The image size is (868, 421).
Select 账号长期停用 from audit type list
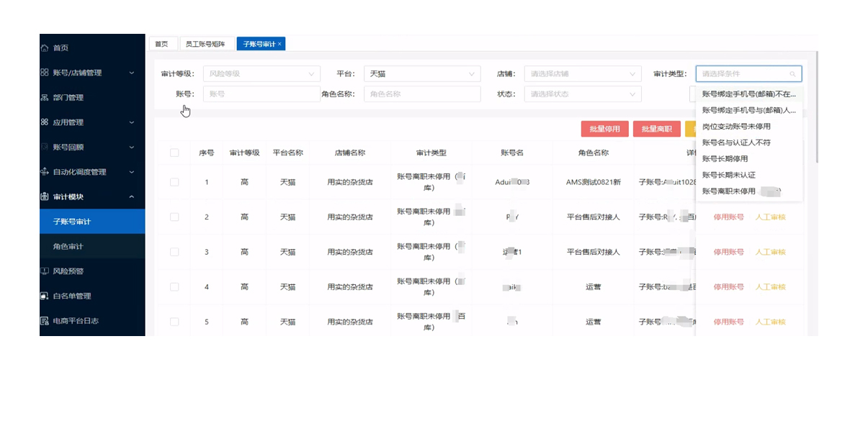(x=725, y=158)
